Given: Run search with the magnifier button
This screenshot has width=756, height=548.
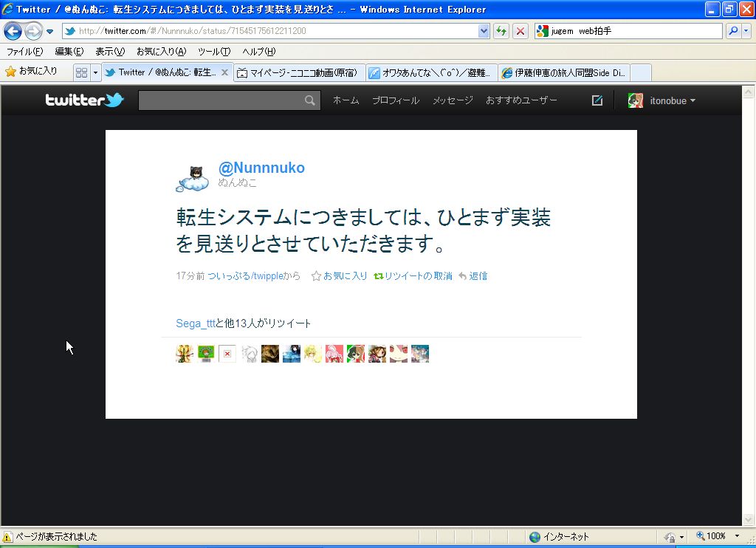Looking at the screenshot, I should pos(733,31).
